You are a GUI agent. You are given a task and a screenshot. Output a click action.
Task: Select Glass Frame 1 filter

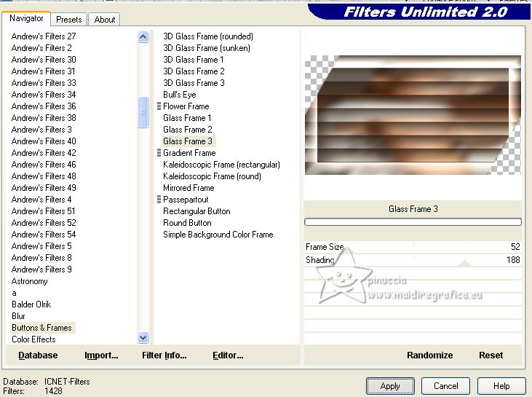point(187,118)
